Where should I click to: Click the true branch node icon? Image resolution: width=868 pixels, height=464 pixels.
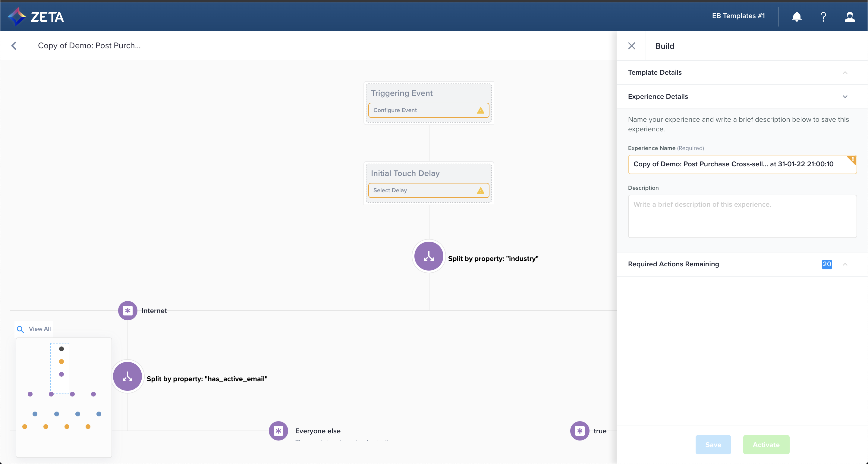[x=580, y=431]
